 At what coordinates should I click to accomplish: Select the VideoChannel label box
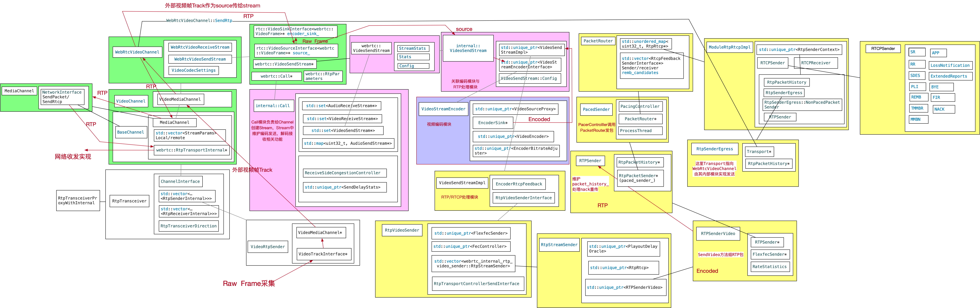[x=131, y=101]
